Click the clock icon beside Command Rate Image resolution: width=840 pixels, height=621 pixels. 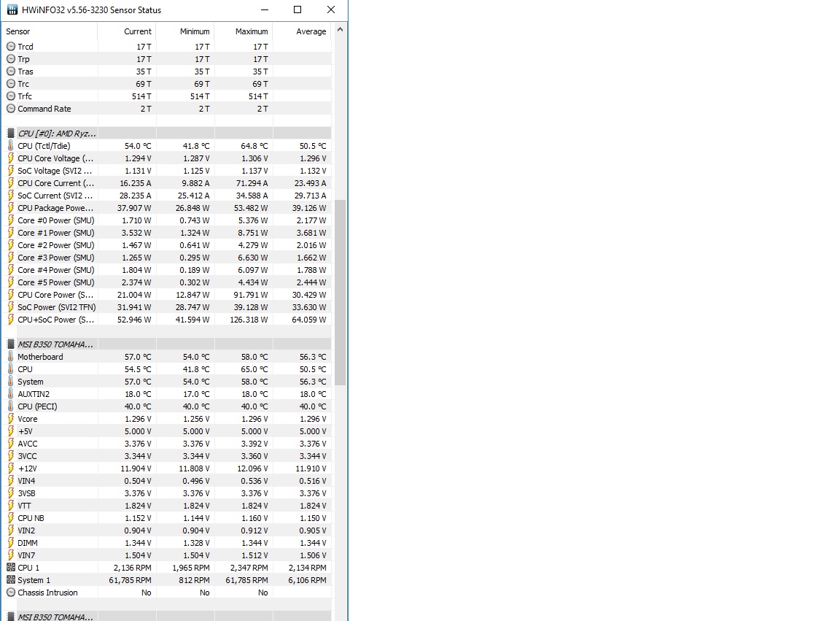(x=11, y=108)
